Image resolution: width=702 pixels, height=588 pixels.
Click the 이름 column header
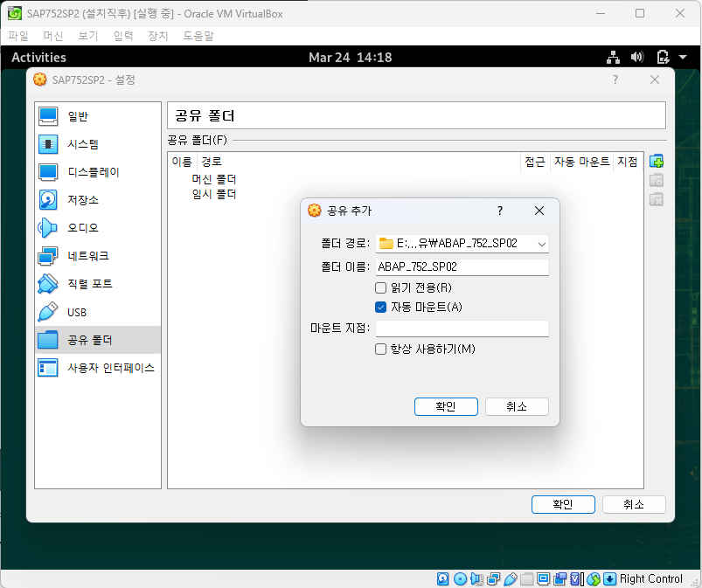click(182, 162)
